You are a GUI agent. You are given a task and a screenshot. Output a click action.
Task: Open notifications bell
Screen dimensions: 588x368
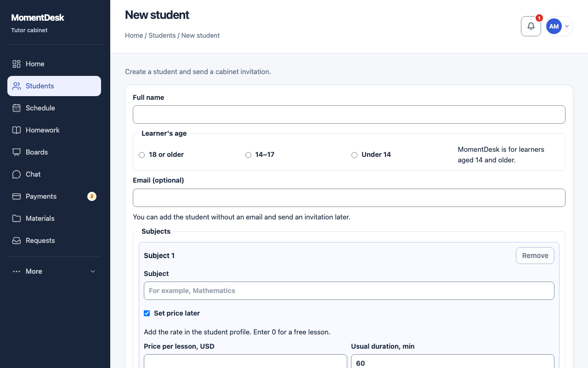(x=531, y=26)
